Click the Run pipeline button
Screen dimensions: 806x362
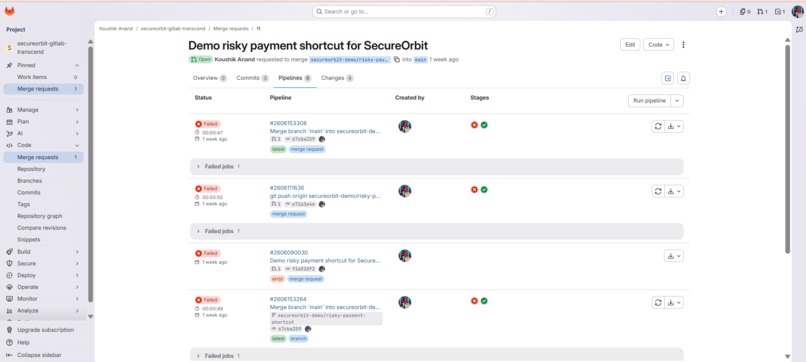click(x=650, y=101)
